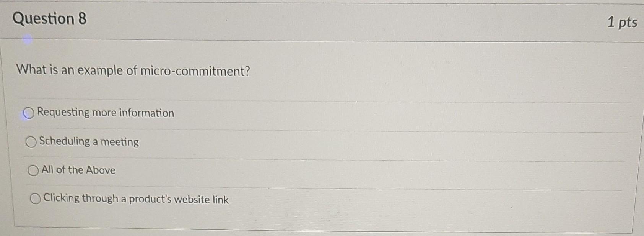Click the "Clicking through a product's website link" text
This screenshot has height=236, width=644.
point(136,198)
